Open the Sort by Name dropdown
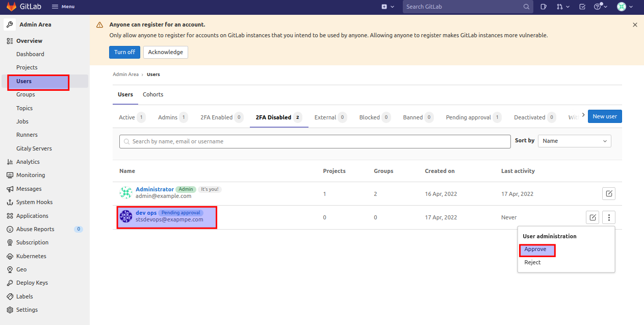Screen dimensions: 644x325 (x=575, y=141)
